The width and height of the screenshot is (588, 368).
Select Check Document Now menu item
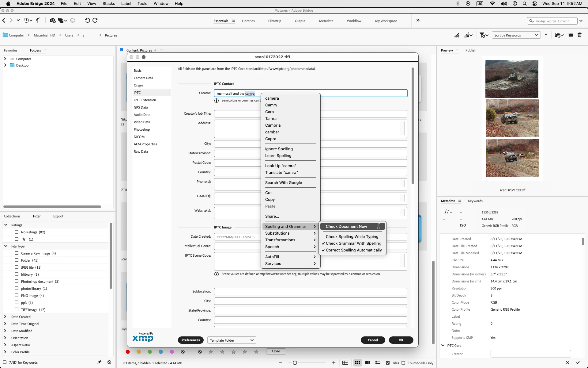(346, 226)
